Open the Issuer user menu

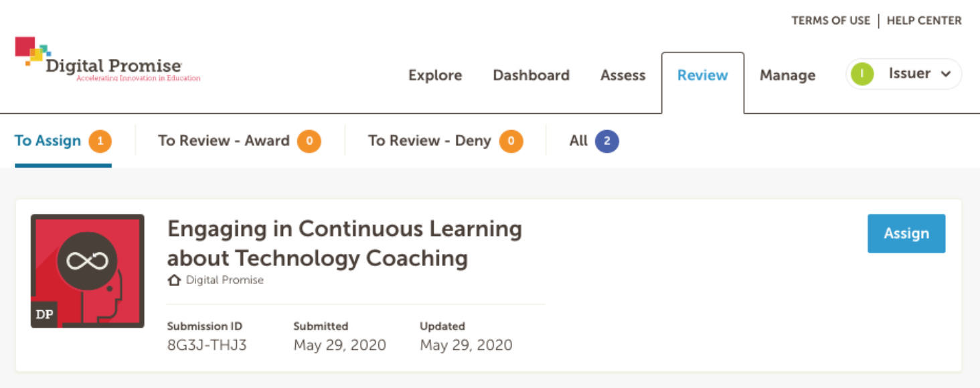904,74
